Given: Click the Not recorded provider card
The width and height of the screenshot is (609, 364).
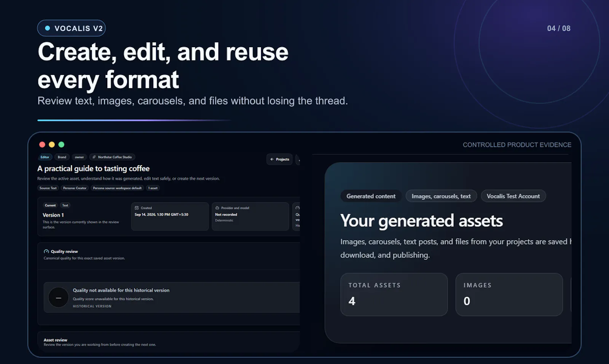Looking at the screenshot, I should [250, 216].
